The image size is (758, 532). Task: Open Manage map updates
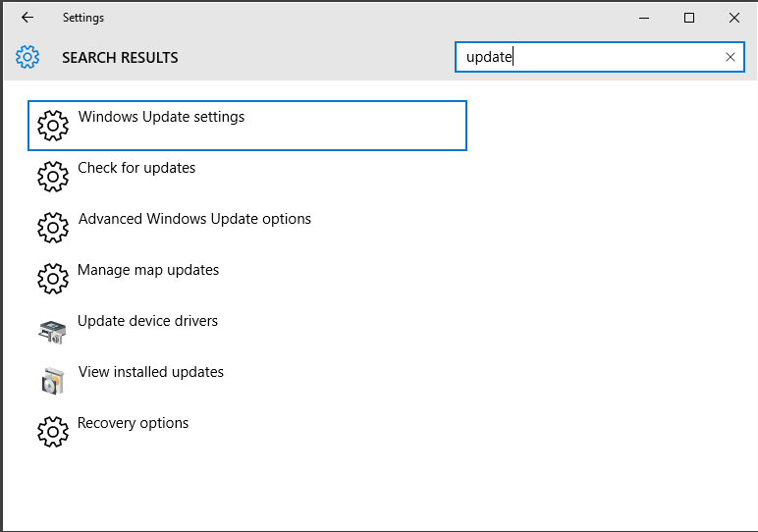tap(247, 279)
